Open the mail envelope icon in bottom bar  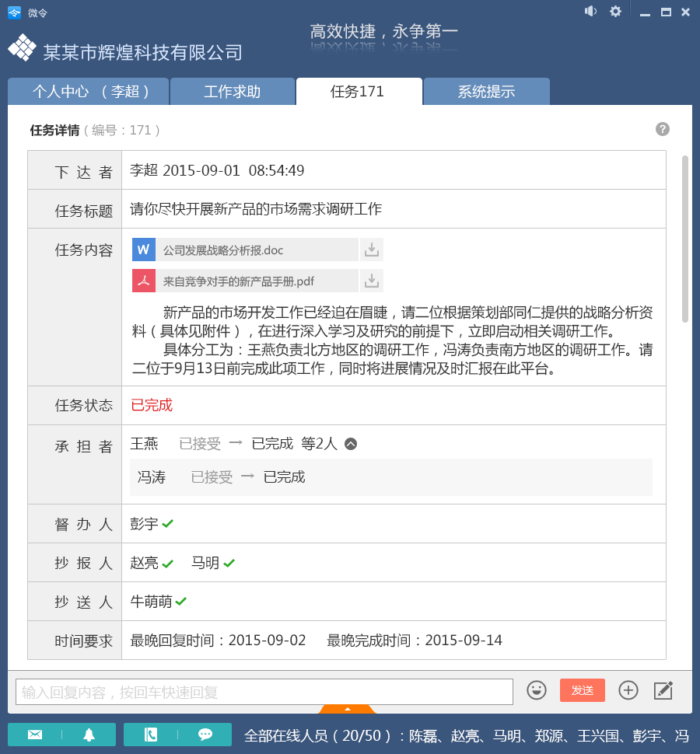35,735
